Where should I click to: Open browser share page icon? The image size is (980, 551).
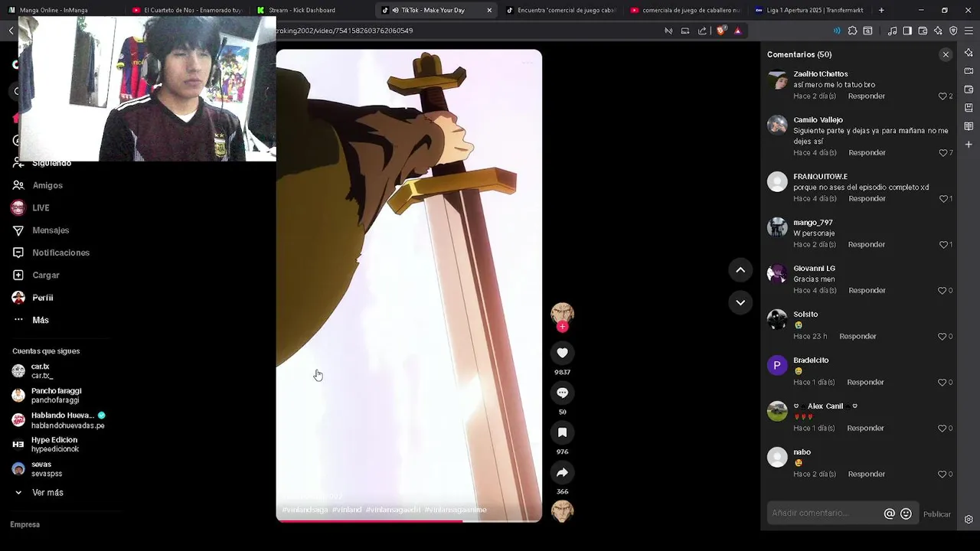point(702,31)
